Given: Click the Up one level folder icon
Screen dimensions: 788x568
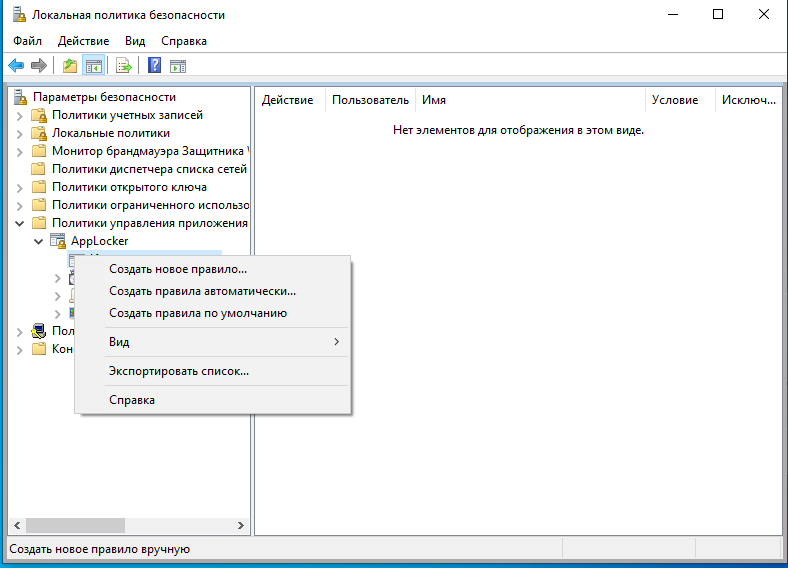Looking at the screenshot, I should coord(70,65).
